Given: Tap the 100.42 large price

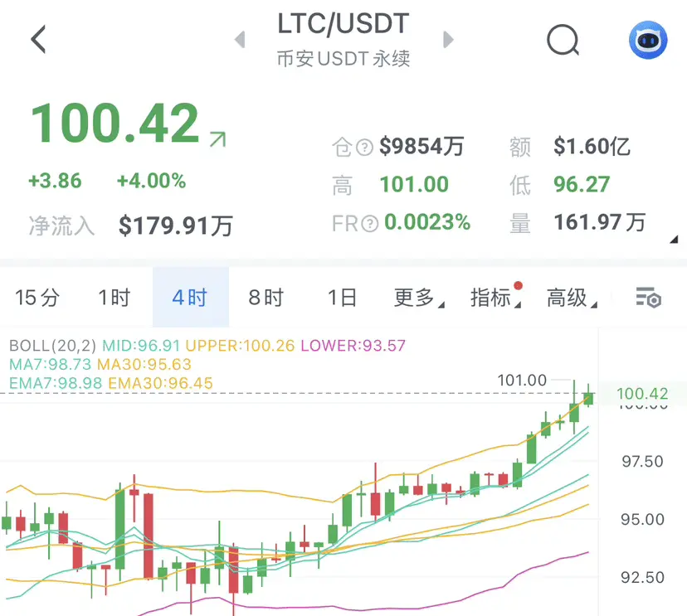Looking at the screenshot, I should point(114,123).
